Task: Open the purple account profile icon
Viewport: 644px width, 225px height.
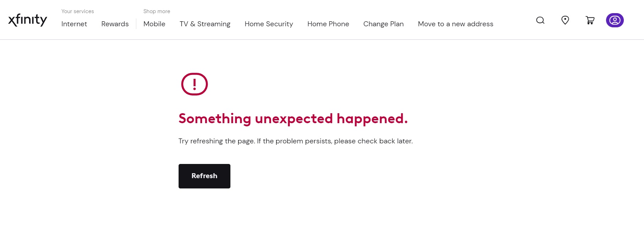Action: click(x=615, y=20)
